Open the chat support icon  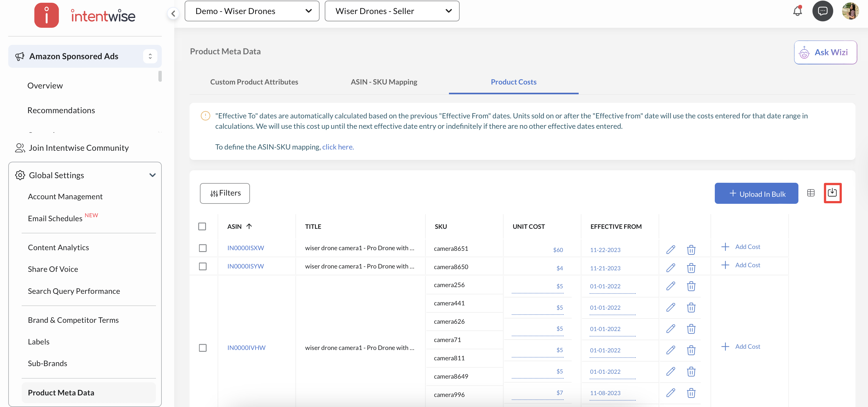[x=822, y=11]
